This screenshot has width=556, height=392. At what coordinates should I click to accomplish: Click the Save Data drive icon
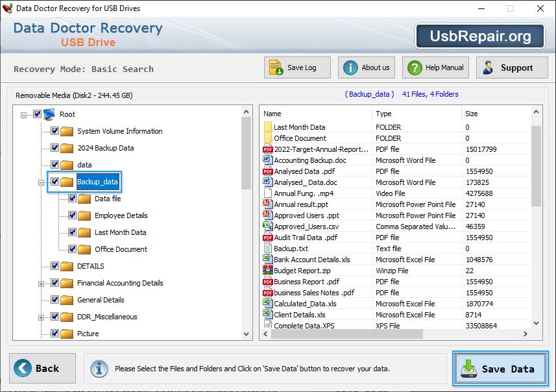[x=469, y=369]
